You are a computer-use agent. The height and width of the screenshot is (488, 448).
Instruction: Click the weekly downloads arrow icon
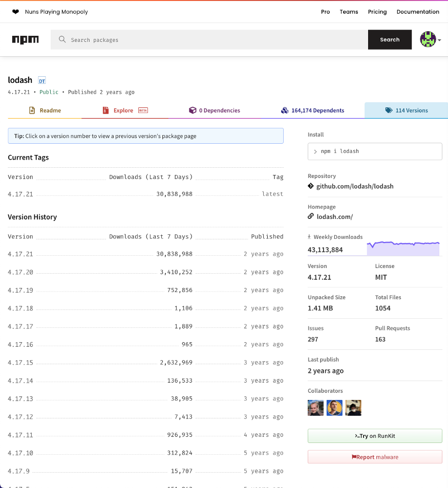309,237
